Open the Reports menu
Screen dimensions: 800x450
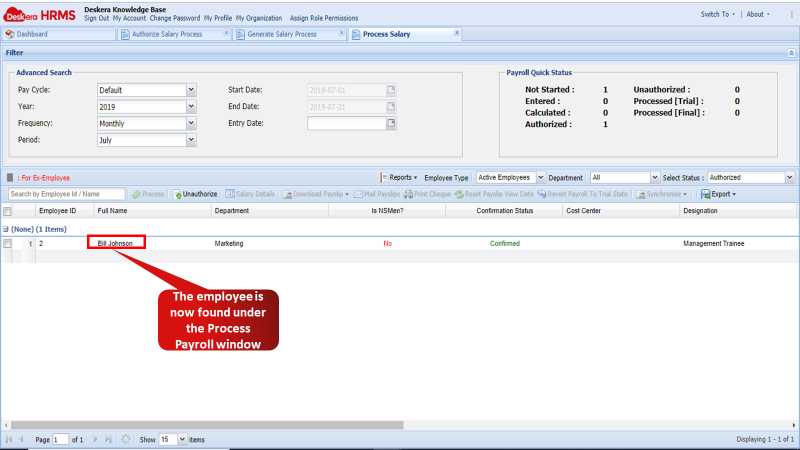[399, 178]
